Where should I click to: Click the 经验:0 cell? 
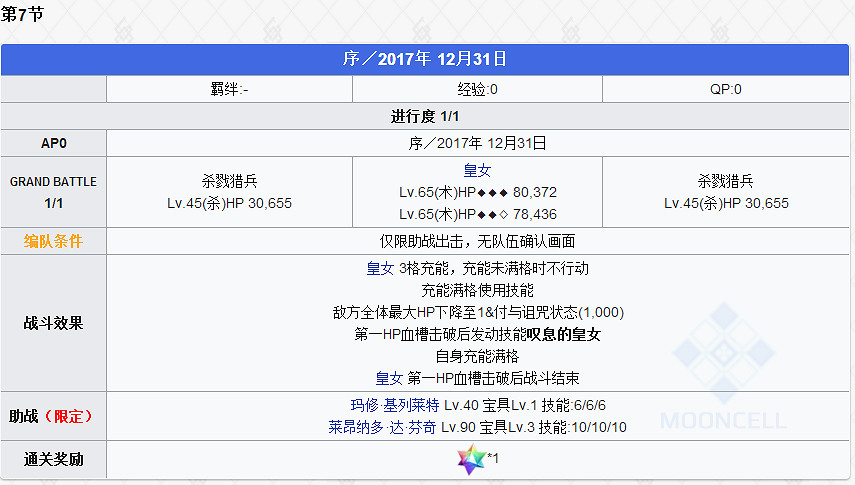[x=477, y=89]
